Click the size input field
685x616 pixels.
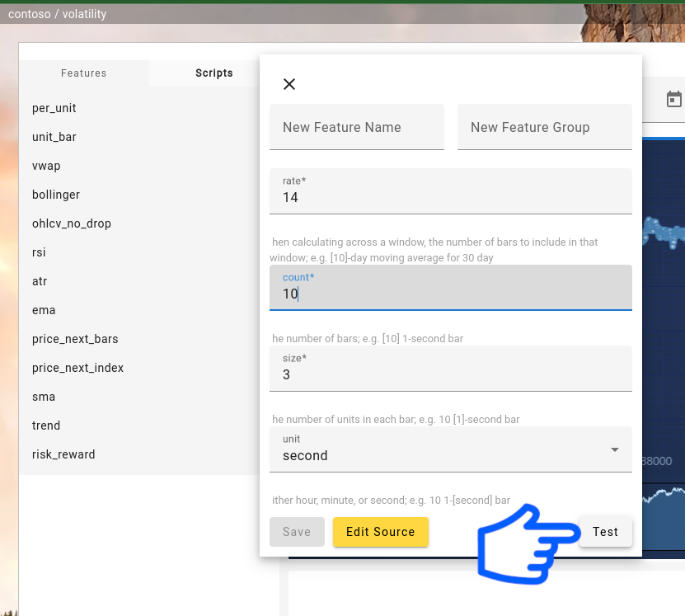click(450, 374)
